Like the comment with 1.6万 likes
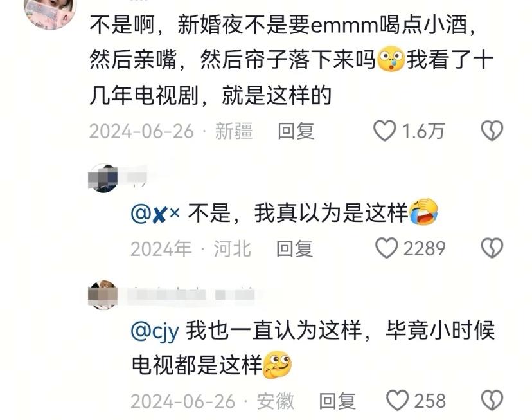Screen dimensions: 532x420 pos(384,131)
